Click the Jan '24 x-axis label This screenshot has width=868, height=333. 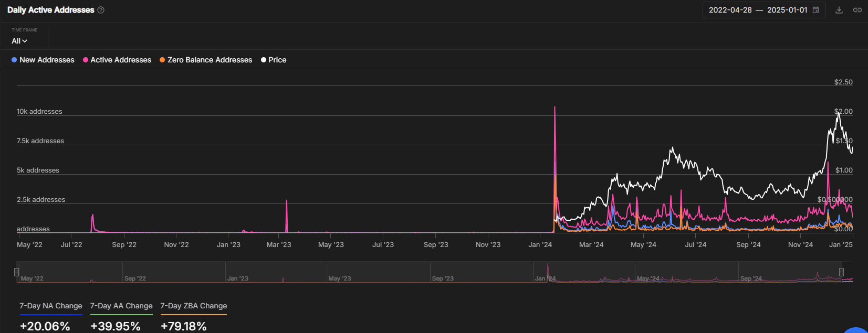(540, 245)
